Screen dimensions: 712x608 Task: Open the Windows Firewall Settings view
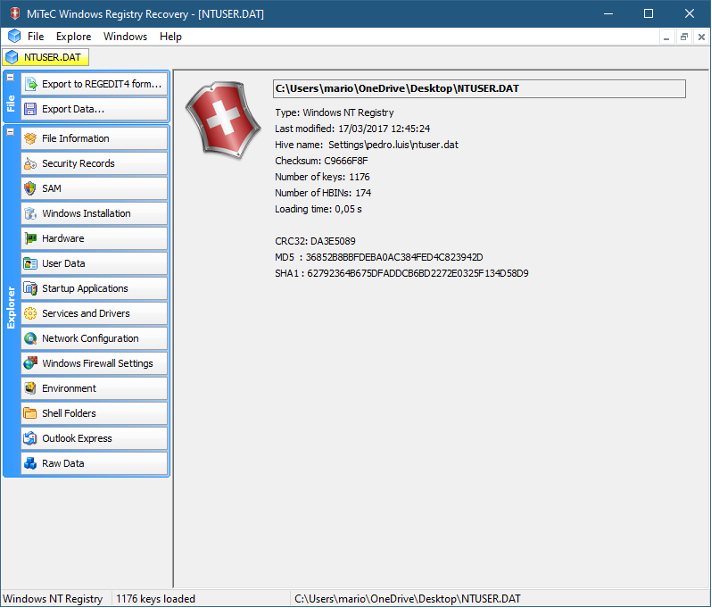tap(94, 363)
